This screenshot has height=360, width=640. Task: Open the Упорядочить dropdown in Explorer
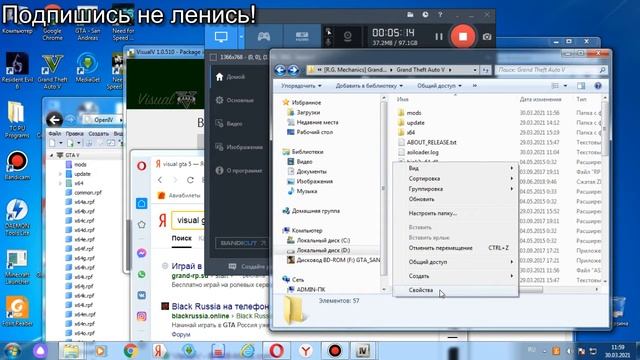[x=301, y=86]
